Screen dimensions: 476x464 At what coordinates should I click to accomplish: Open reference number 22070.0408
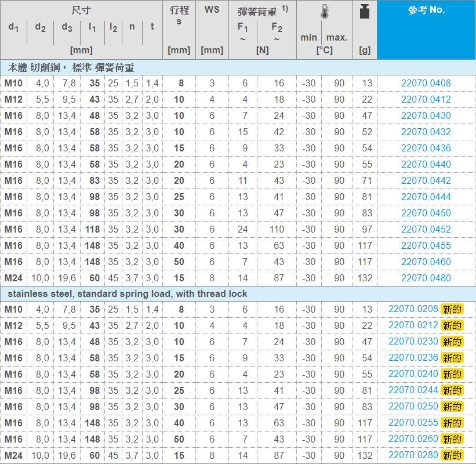pyautogui.click(x=426, y=83)
